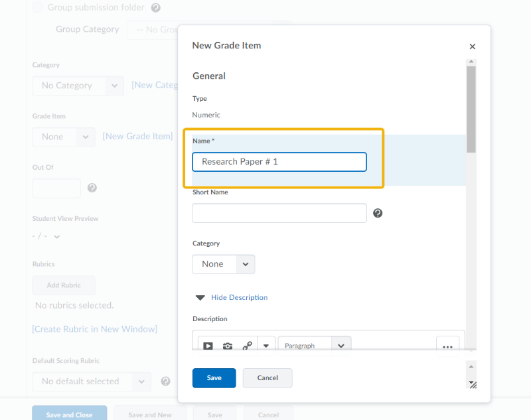Image resolution: width=531 pixels, height=420 pixels.
Task: Expand the insert options arrow in editor
Action: (265, 346)
